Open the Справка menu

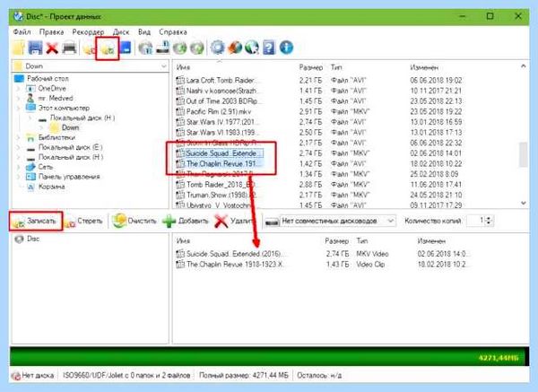pos(173,32)
